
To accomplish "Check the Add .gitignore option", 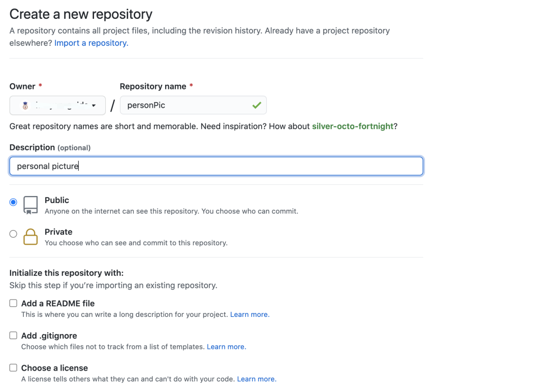I will point(13,336).
